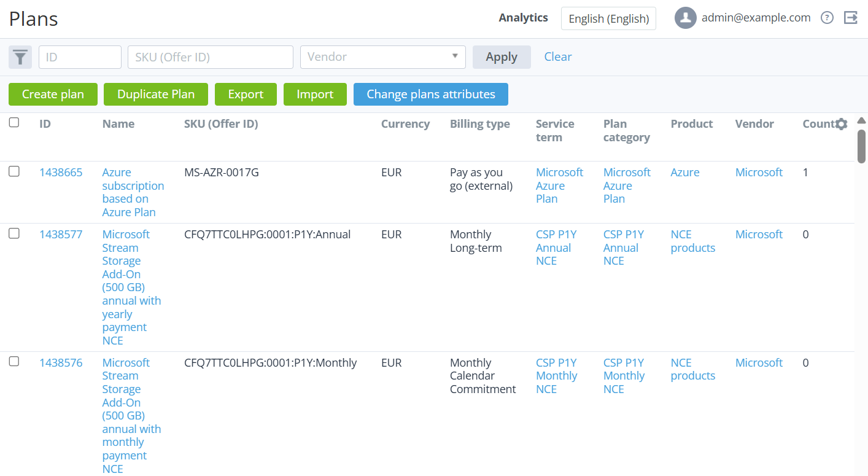Focus the ID filter input field
The image size is (868, 476).
pos(80,57)
